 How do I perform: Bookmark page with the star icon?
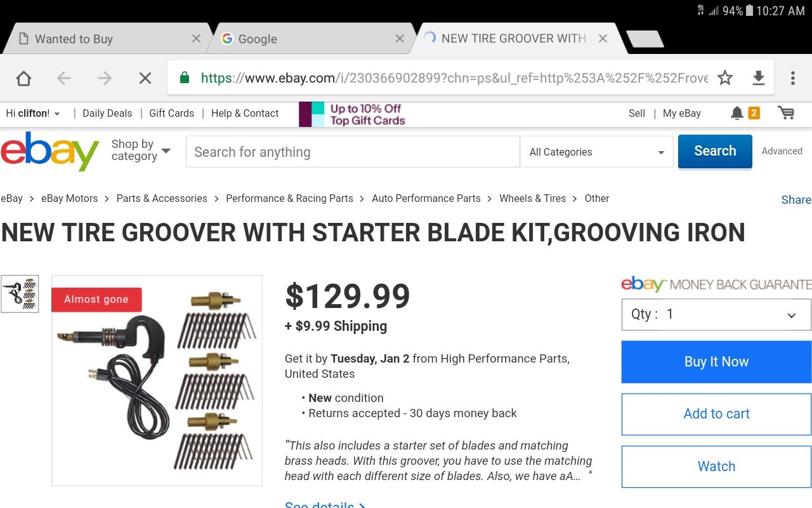[725, 77]
